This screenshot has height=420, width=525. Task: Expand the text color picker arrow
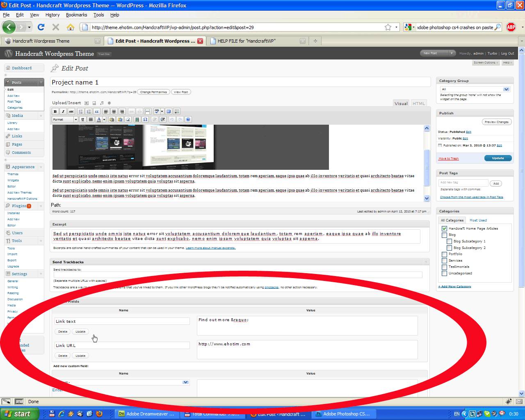(x=104, y=120)
